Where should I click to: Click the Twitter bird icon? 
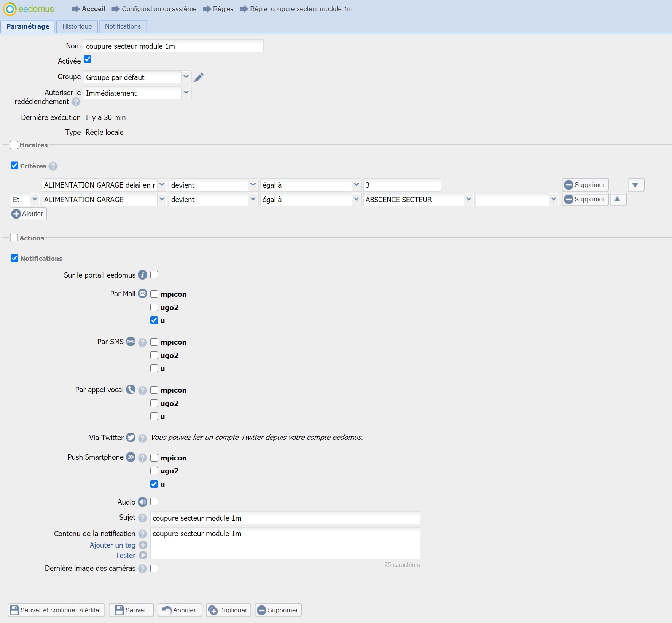point(131,438)
